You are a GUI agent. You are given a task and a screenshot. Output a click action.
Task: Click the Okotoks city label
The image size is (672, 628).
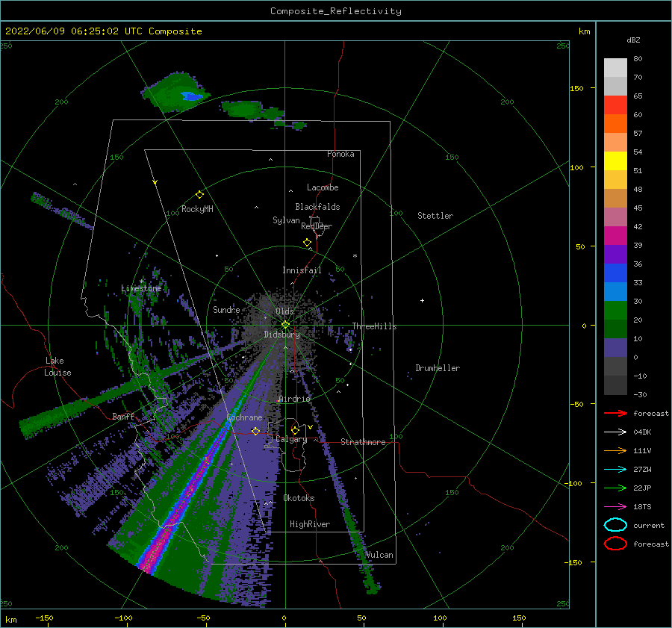point(299,498)
